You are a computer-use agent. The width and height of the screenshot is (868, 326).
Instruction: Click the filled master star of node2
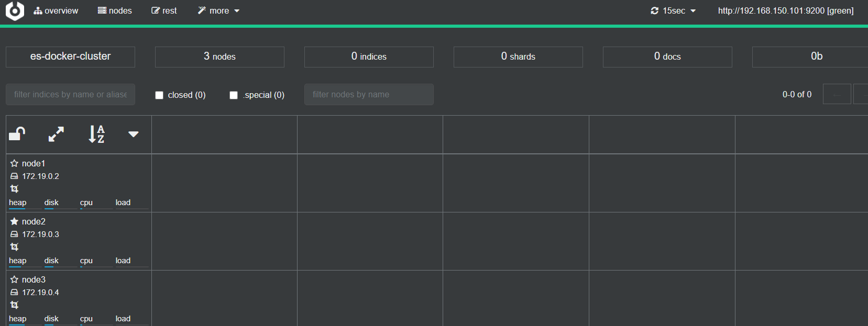tap(14, 221)
